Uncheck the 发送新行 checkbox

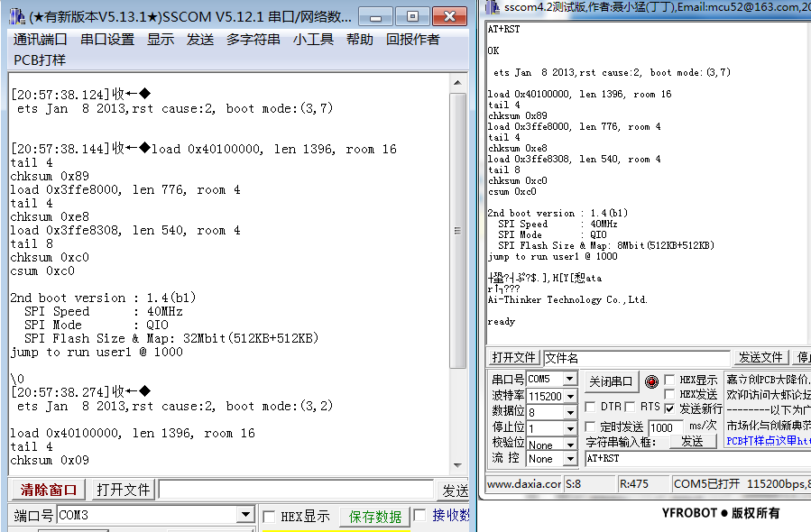(669, 408)
